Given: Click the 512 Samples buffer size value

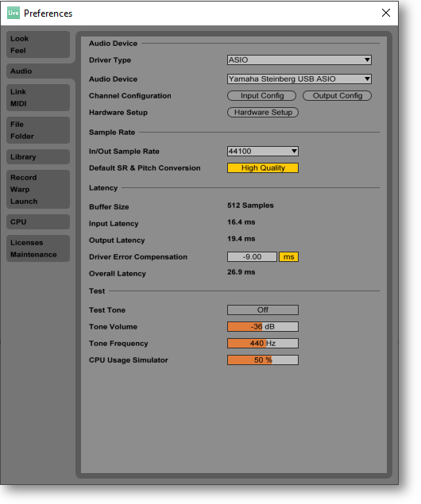Looking at the screenshot, I should (x=250, y=206).
